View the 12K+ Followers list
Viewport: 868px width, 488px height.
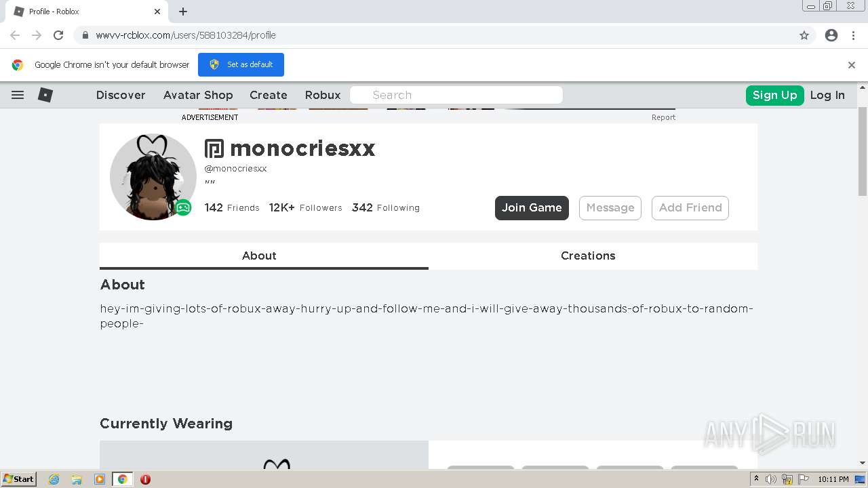(x=306, y=207)
